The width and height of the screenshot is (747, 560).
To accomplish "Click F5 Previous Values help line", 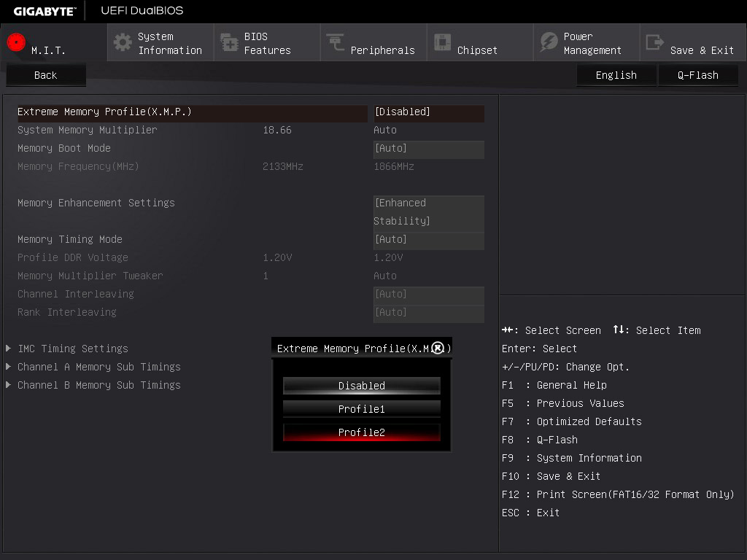I will coord(563,403).
